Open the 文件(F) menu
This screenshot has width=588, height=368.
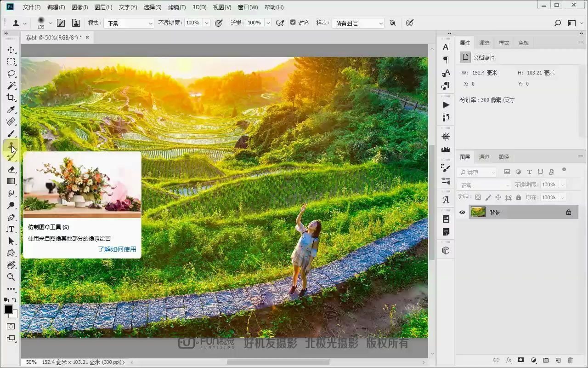(x=32, y=7)
